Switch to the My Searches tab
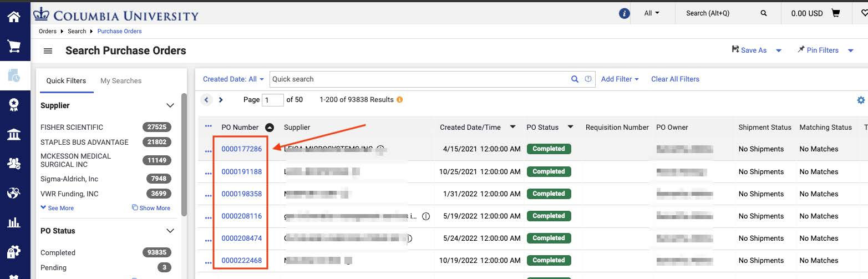Viewport: 868px width, 279px height. click(x=121, y=81)
